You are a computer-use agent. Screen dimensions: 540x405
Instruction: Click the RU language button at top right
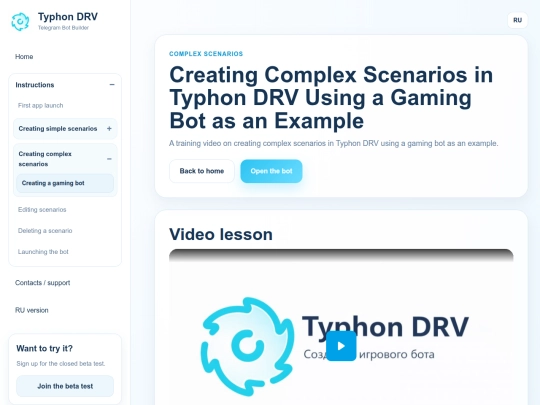click(x=517, y=20)
